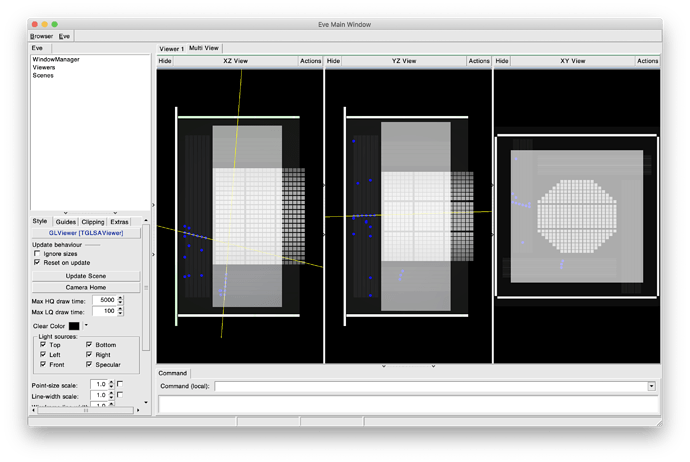Click the yellow minimize window button
690x462 pixels.
pyautogui.click(x=44, y=24)
